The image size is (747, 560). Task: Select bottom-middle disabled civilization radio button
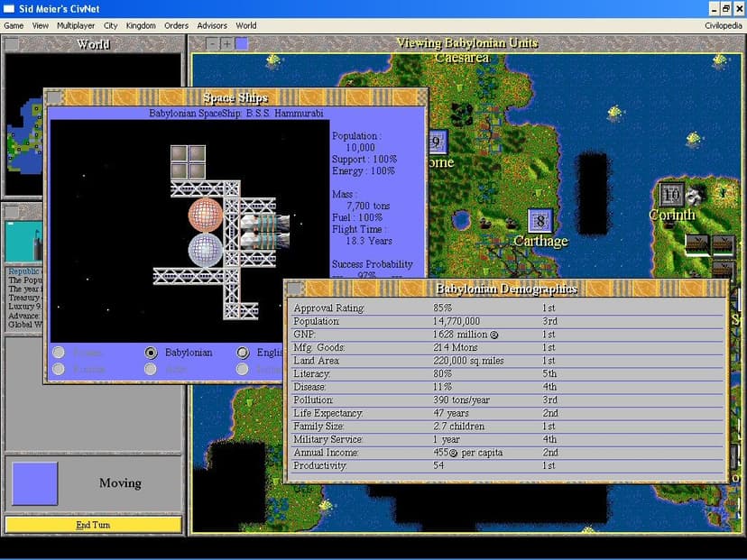[151, 369]
